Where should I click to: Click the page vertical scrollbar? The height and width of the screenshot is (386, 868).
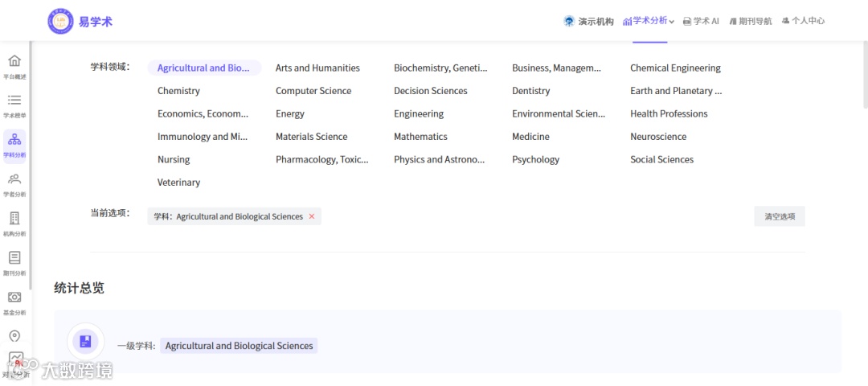click(x=865, y=72)
